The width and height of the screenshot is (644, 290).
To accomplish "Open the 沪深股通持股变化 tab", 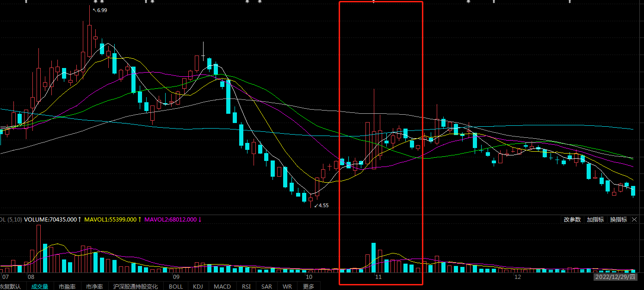I will coord(136,286).
